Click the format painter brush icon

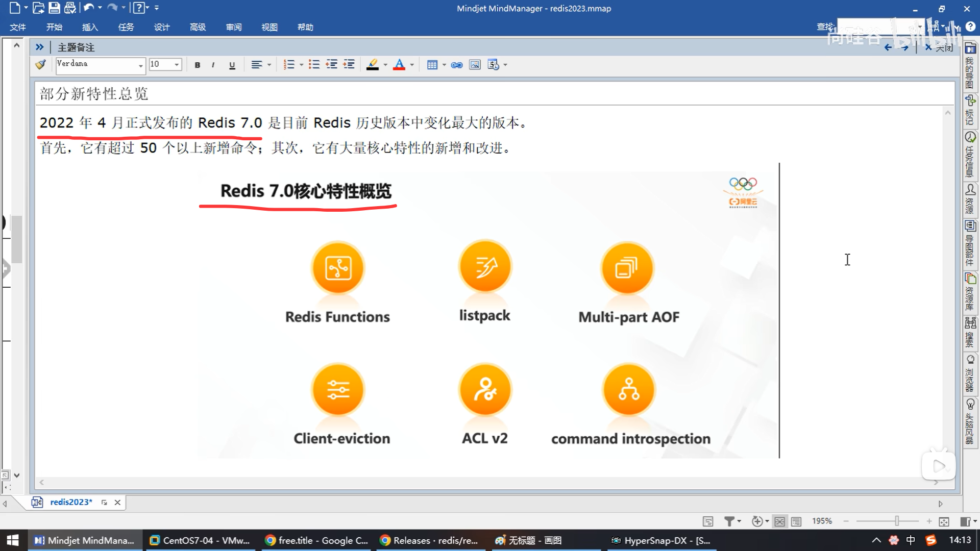coord(40,65)
